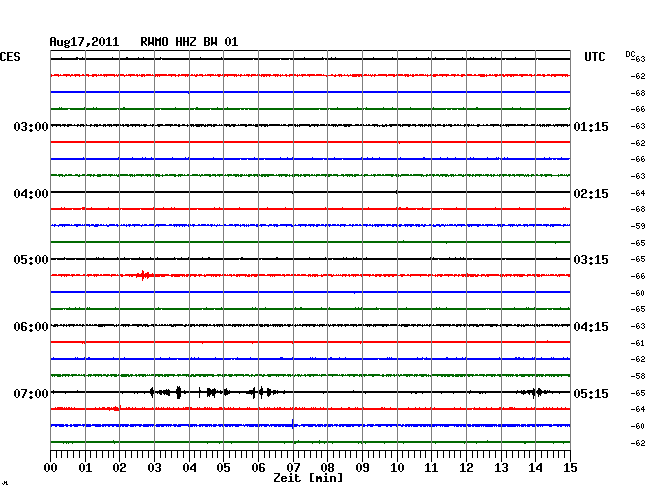Viewport: 650px width, 494px height.
Task: Click the 06 minute axis label
Action: [x=258, y=468]
